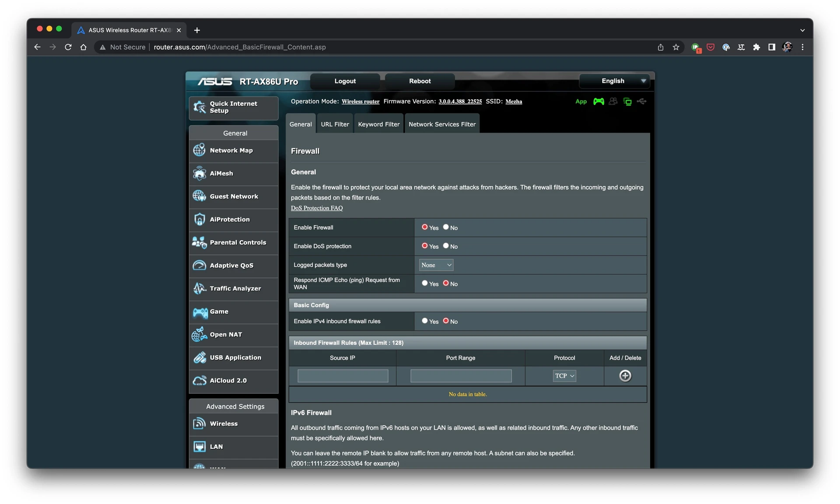Add inbound firewall rule with plus icon
Image resolution: width=840 pixels, height=504 pixels.
625,376
